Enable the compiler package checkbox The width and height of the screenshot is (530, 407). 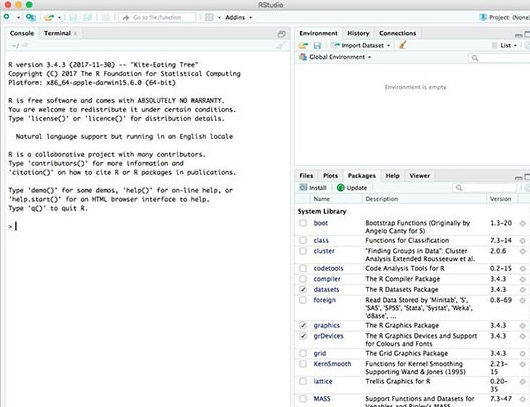pos(303,279)
